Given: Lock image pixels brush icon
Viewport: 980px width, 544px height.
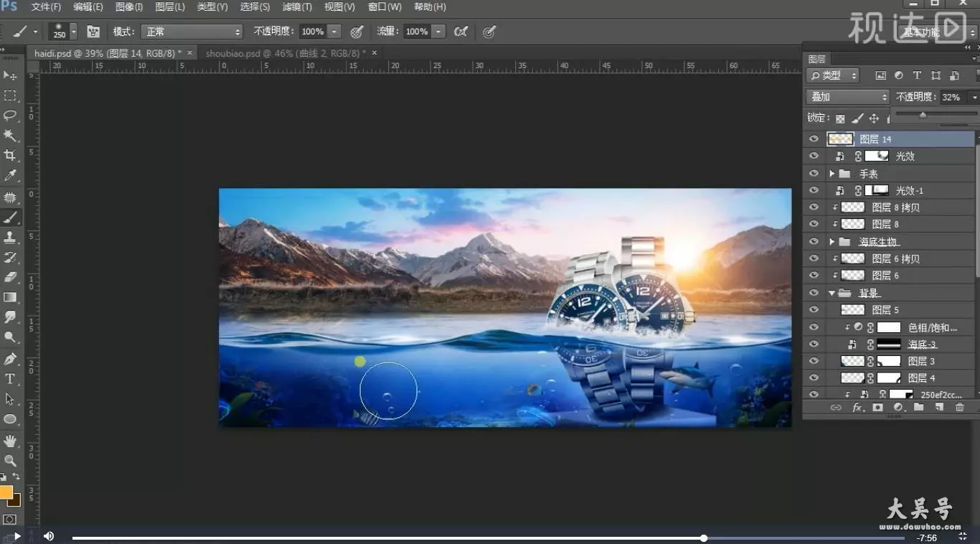Looking at the screenshot, I should pos(857,118).
